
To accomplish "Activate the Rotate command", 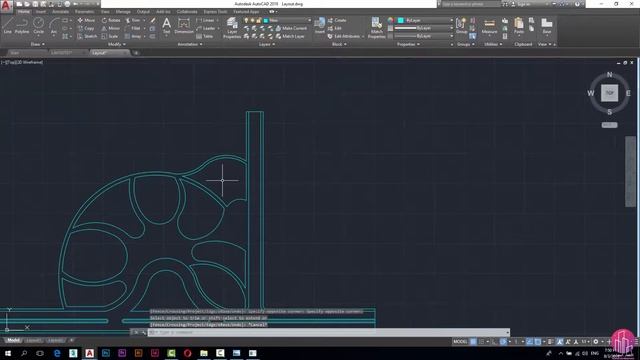I will 111,20.
